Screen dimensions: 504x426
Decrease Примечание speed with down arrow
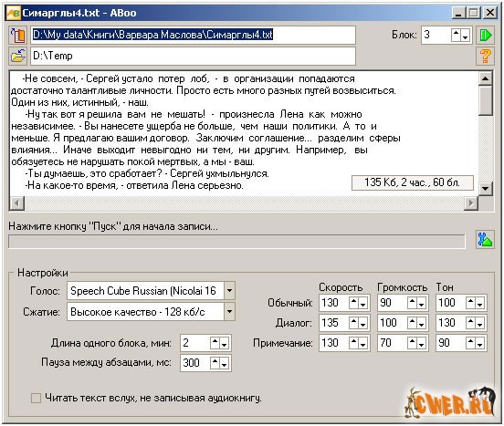[362, 343]
